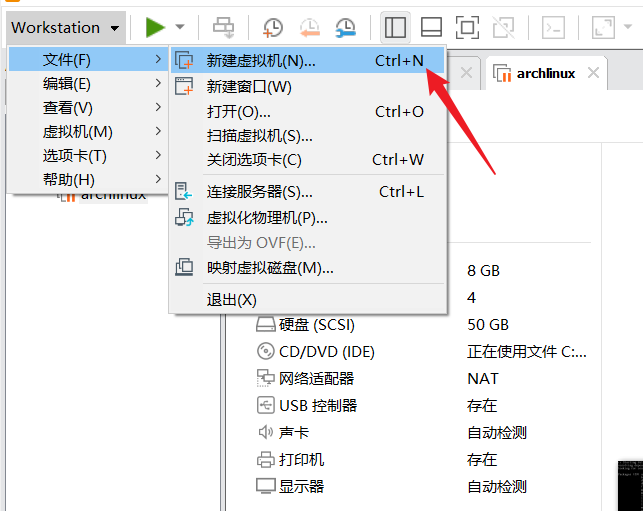Enter Unity mode from the toolbar
Image resolution: width=643 pixels, height=511 pixels.
(503, 27)
